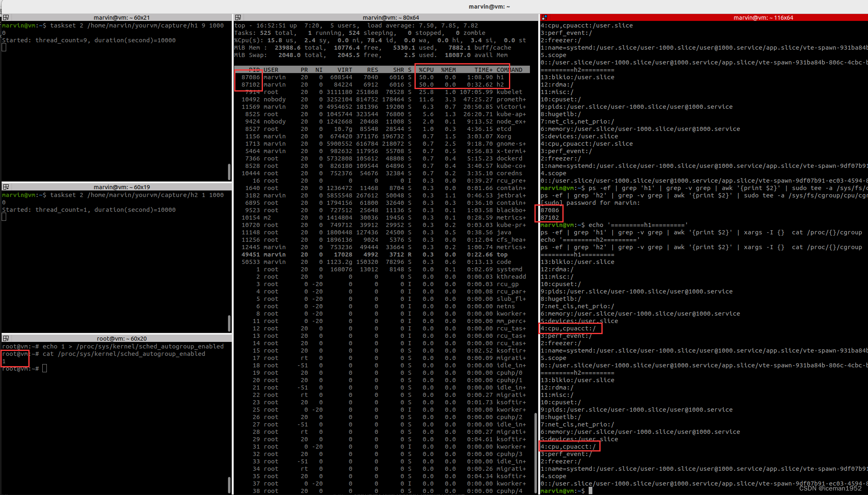Screen dimensions: 868x495
Task: Click the systemd process row
Action: [382, 269]
